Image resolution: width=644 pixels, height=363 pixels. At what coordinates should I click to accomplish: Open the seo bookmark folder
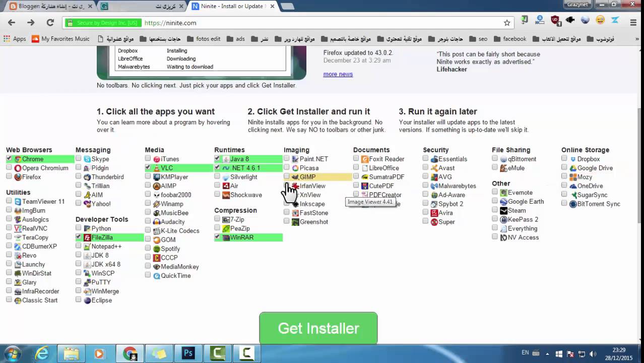[x=478, y=39]
